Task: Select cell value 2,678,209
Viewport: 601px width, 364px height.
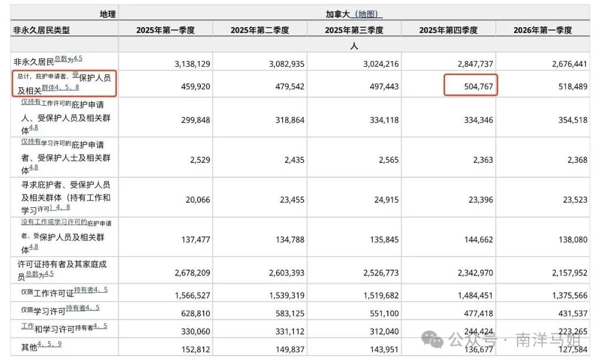Action: (x=193, y=273)
